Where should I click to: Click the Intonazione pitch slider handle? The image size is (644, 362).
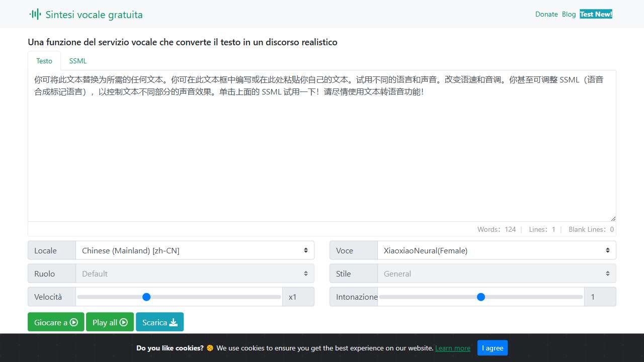coord(481,297)
